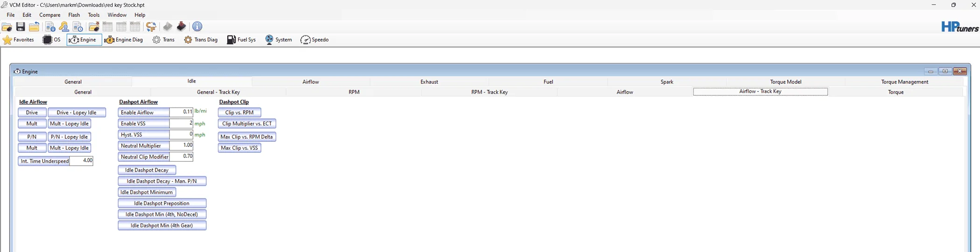This screenshot has width=980, height=252.
Task: Open the Edit menu
Action: click(27, 15)
